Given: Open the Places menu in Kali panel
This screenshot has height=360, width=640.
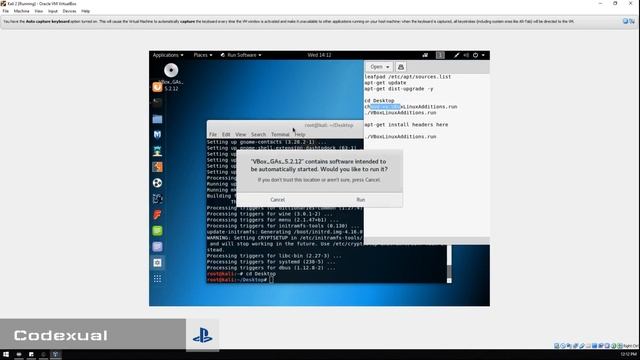Looking at the screenshot, I should pyautogui.click(x=202, y=55).
